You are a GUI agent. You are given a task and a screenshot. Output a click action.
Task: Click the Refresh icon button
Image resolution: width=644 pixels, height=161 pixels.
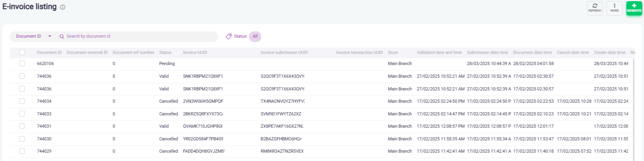(594, 8)
